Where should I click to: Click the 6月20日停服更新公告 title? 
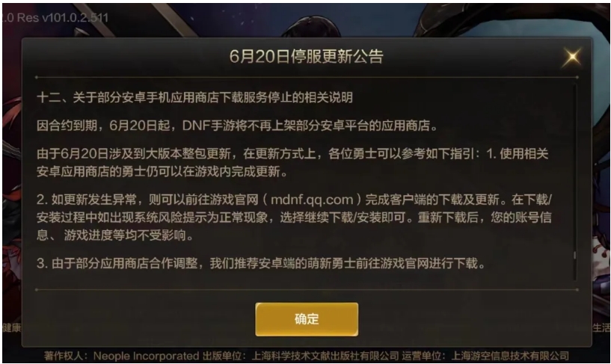click(x=307, y=57)
